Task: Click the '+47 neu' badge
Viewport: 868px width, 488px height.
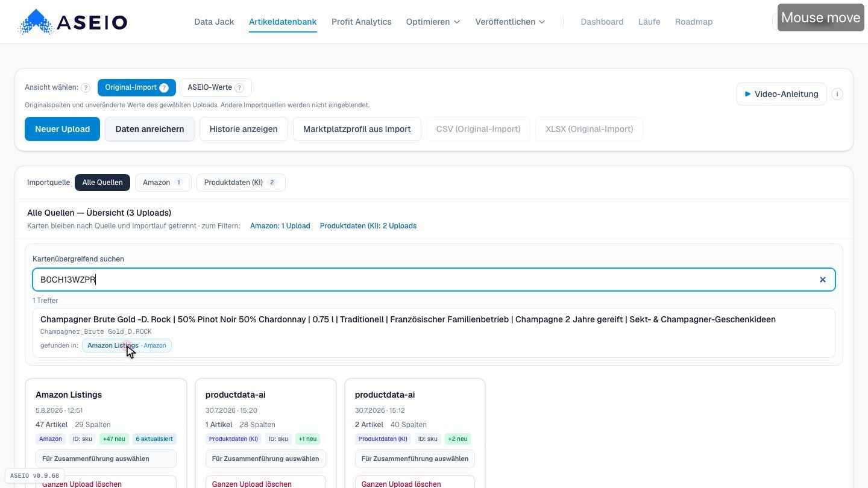Action: click(113, 439)
